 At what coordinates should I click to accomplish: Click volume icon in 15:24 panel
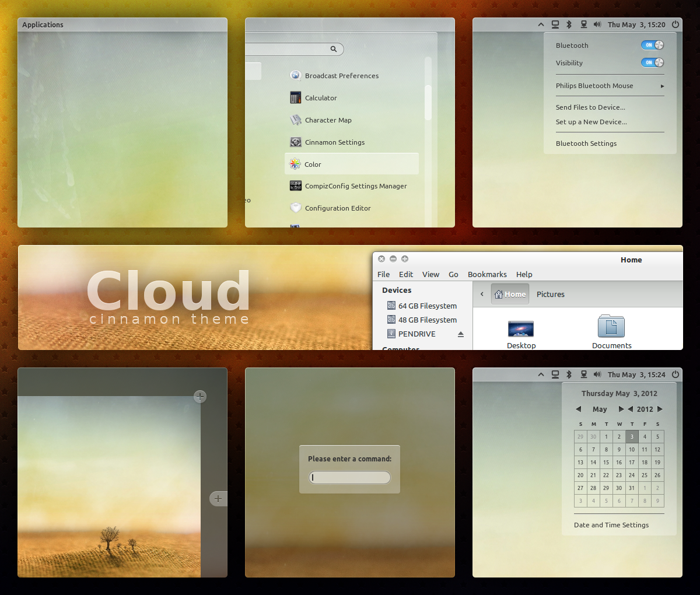coord(597,374)
